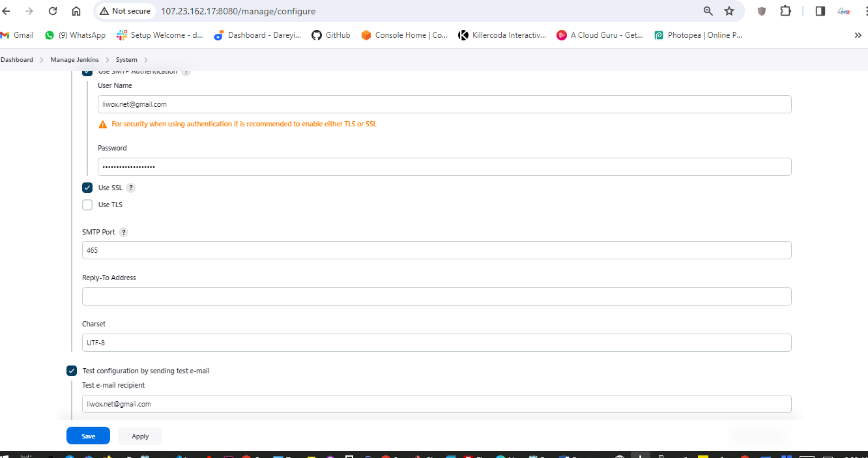Click the browser home icon
Viewport: 868px width, 458px height.
[x=76, y=11]
